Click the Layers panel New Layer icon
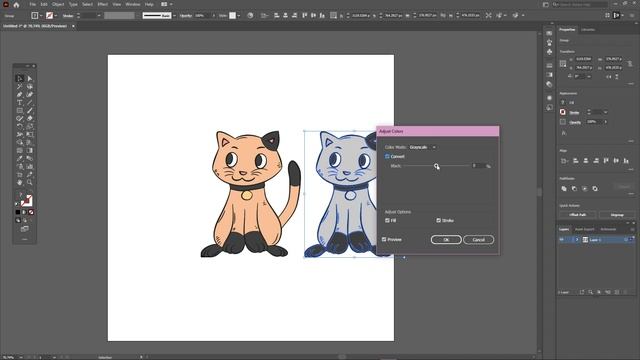The height and width of the screenshot is (360, 640). (x=617, y=292)
